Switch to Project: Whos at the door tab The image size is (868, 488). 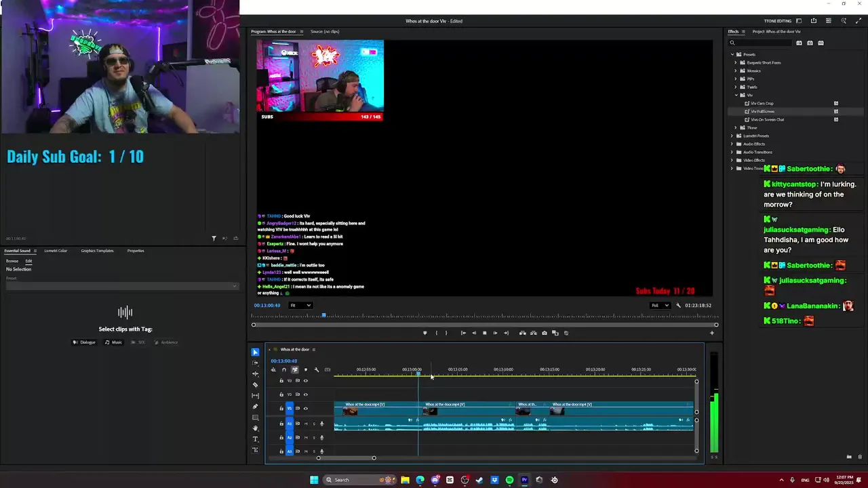pyautogui.click(x=776, y=31)
